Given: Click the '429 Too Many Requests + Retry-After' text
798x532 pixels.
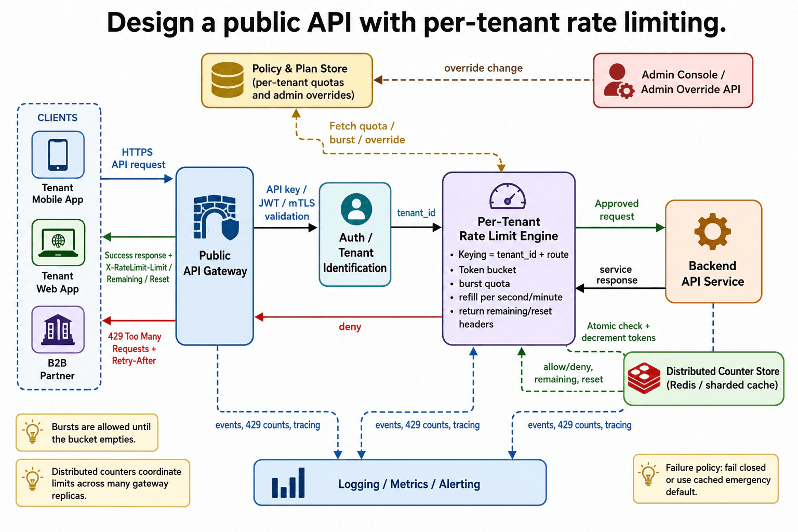Looking at the screenshot, I should point(135,349).
